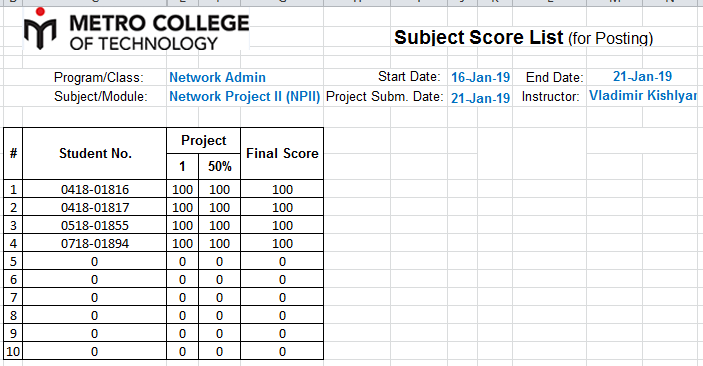The width and height of the screenshot is (703, 366).
Task: Select row number 4 cell in table
Action: [13, 243]
